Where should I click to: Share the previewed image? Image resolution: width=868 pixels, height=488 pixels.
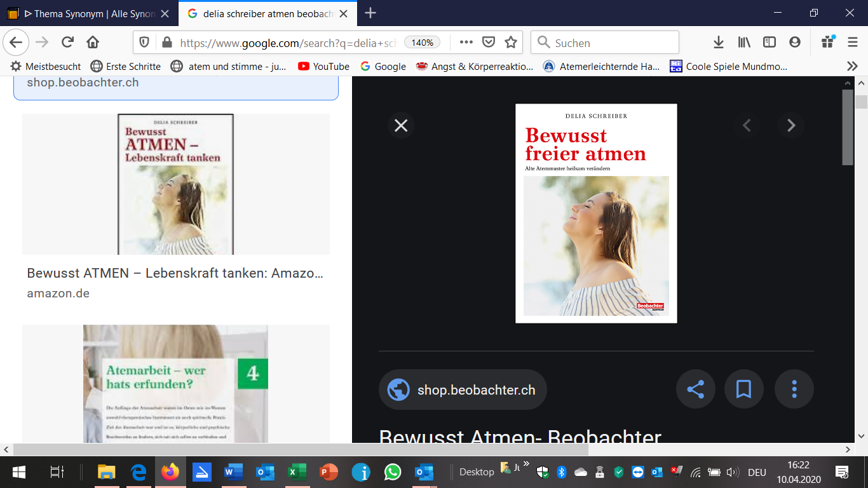(x=696, y=389)
